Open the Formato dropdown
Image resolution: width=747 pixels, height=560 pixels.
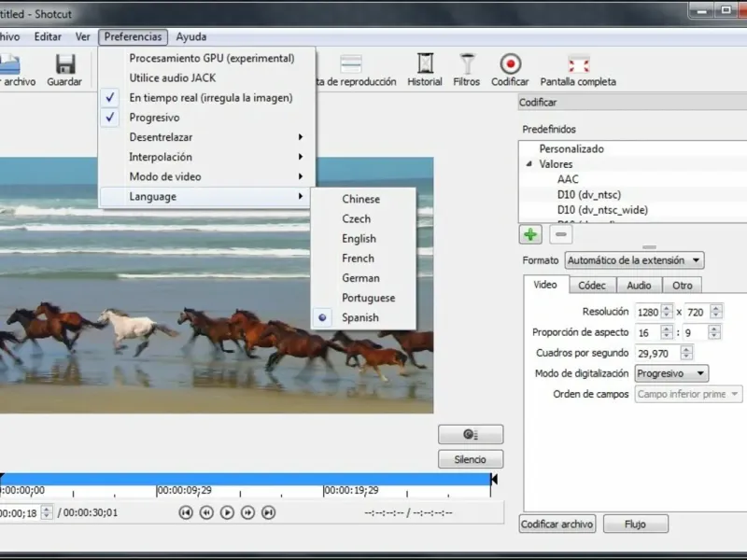tap(635, 260)
